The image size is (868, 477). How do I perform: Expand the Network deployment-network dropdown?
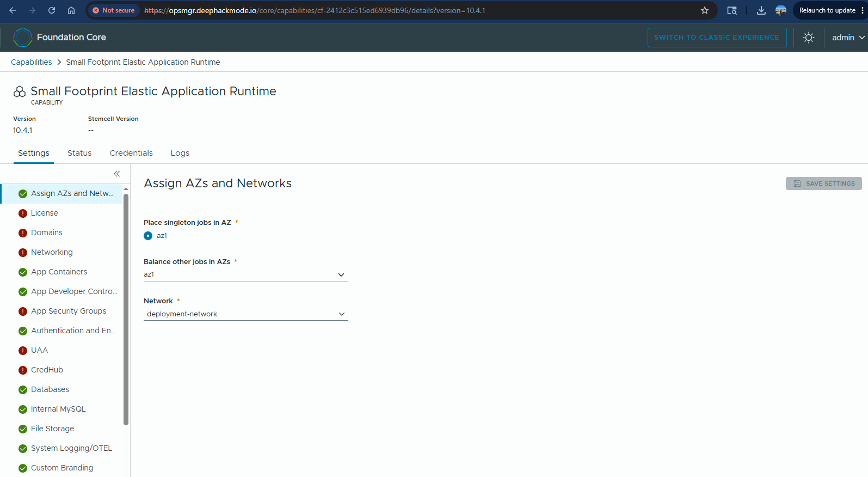[245, 314]
